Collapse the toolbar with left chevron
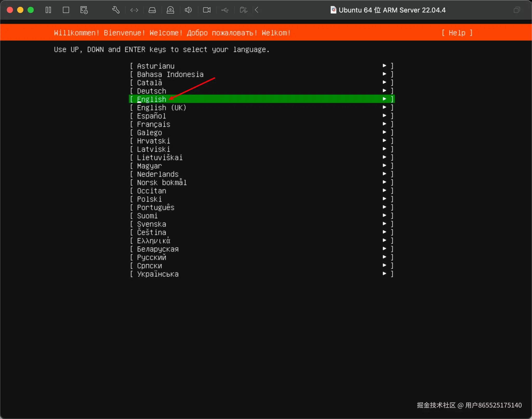Viewport: 532px width, 419px height. click(x=257, y=10)
